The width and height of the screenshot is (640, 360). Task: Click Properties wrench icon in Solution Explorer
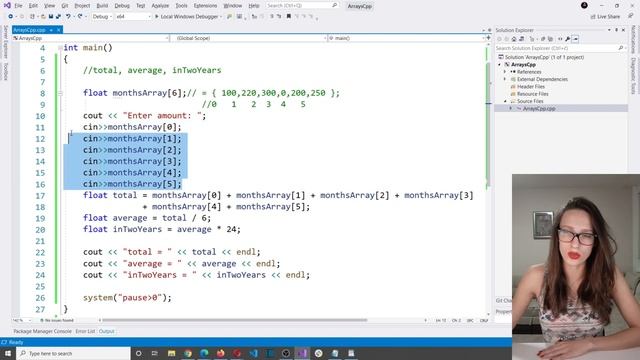tap(567, 39)
